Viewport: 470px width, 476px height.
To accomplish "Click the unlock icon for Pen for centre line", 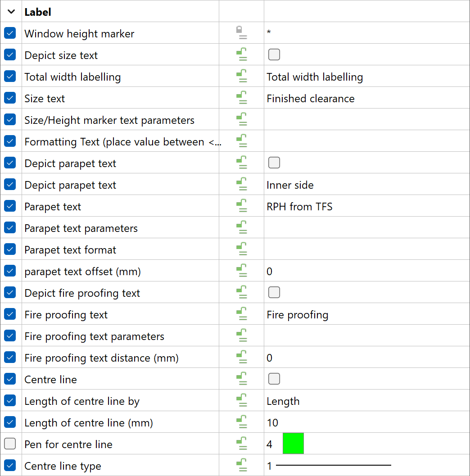I will click(241, 444).
